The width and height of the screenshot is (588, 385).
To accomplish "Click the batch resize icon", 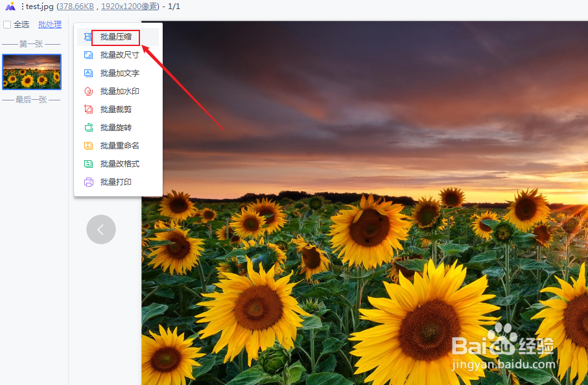I will point(88,55).
